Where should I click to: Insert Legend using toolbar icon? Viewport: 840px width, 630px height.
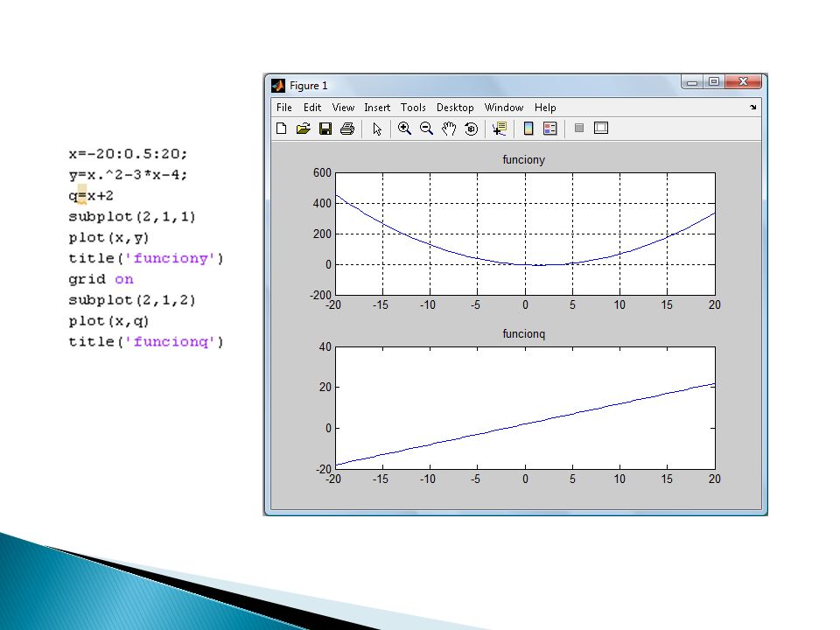pos(550,129)
